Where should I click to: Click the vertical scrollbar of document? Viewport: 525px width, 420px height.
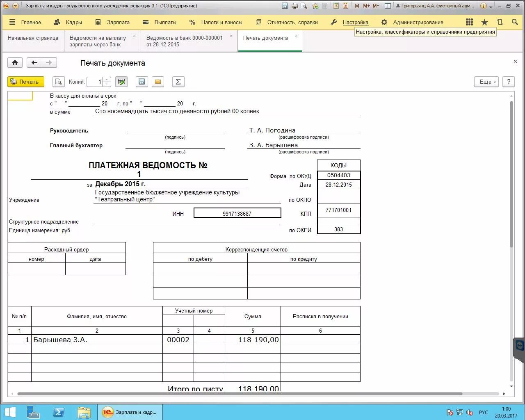[511, 174]
